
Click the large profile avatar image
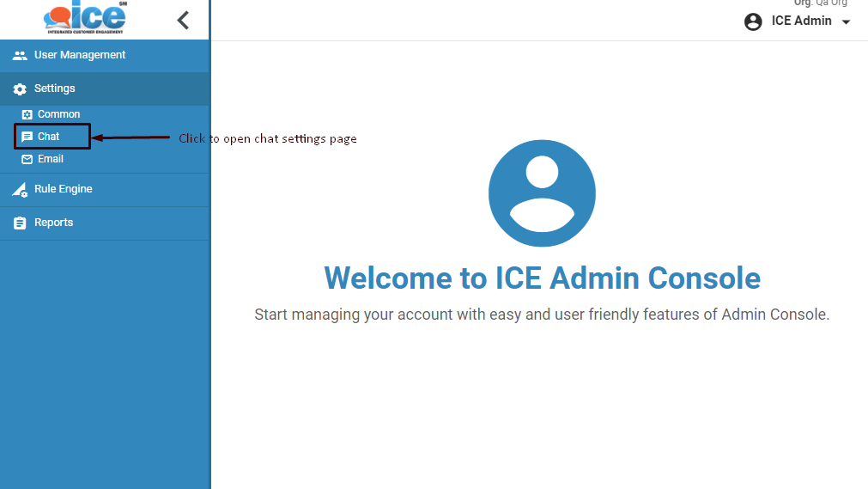click(x=542, y=192)
